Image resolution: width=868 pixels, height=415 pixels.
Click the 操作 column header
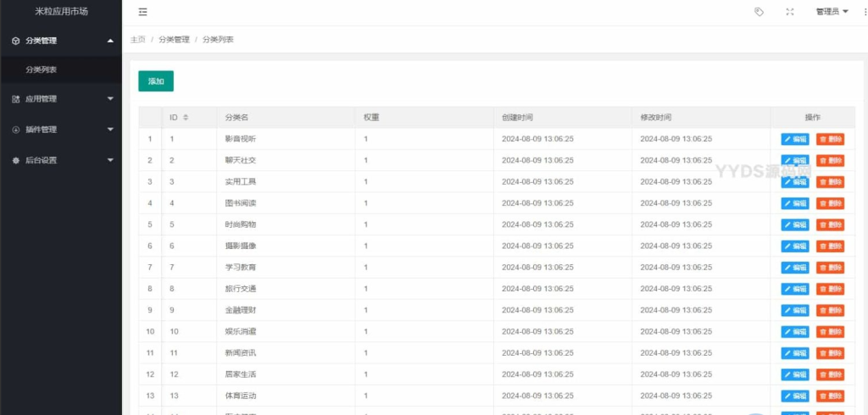point(813,118)
